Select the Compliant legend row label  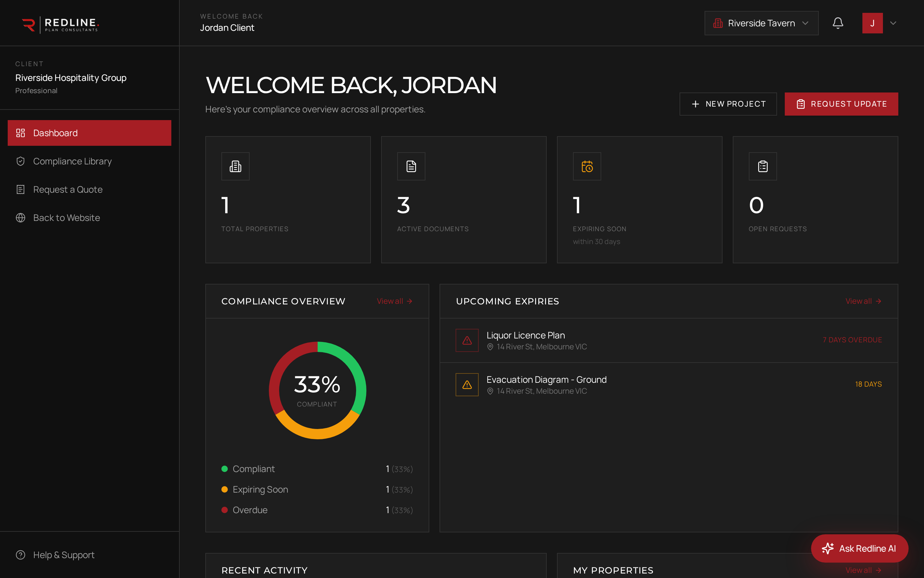coord(253,469)
